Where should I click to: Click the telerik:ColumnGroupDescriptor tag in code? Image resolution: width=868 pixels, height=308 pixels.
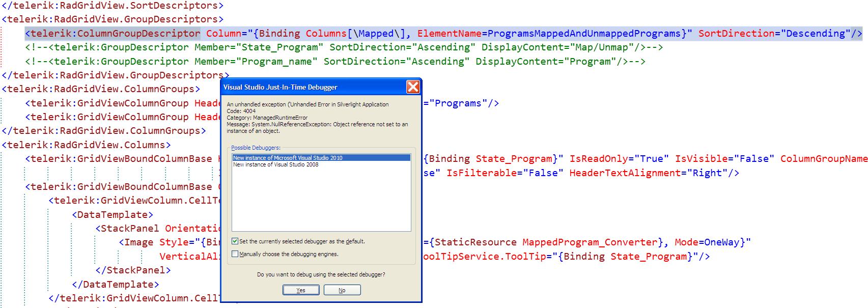tap(113, 34)
